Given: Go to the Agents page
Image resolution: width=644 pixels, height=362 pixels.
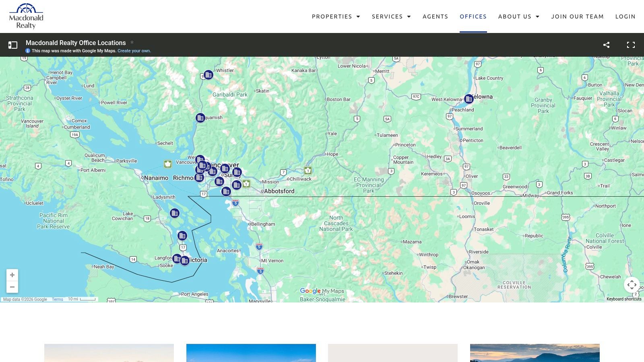Looking at the screenshot, I should [435, 16].
